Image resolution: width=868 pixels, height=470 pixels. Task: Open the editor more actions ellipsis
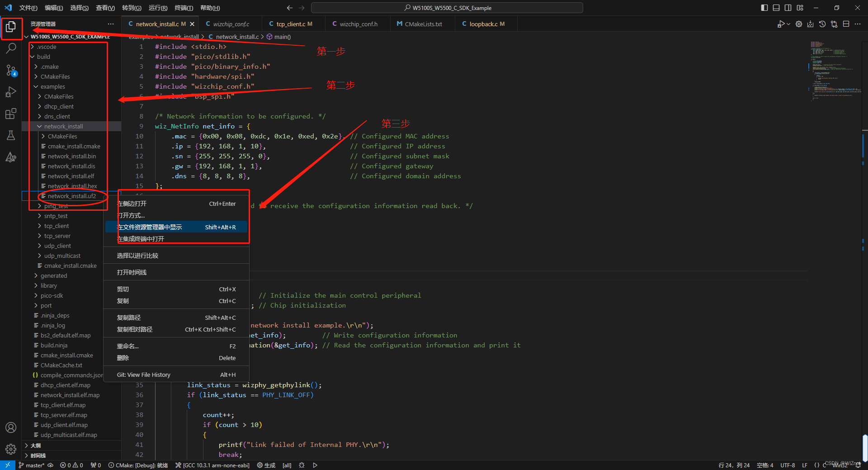[x=858, y=24]
